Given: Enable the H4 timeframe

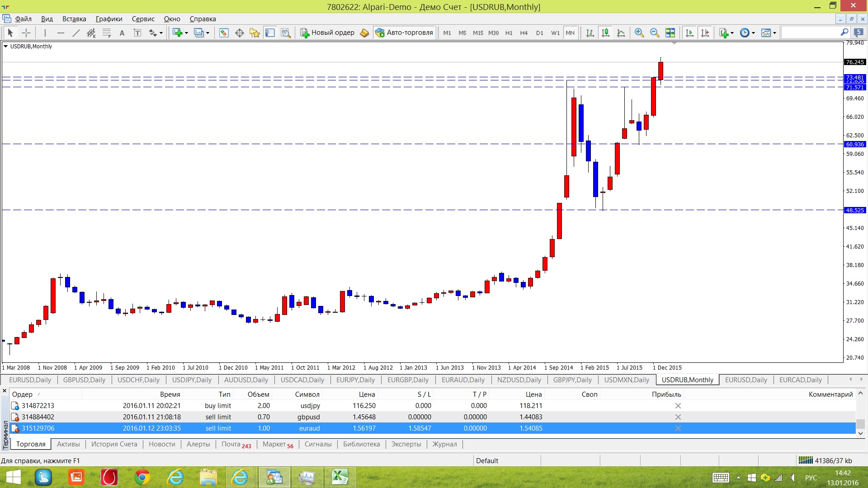Looking at the screenshot, I should click(x=524, y=33).
